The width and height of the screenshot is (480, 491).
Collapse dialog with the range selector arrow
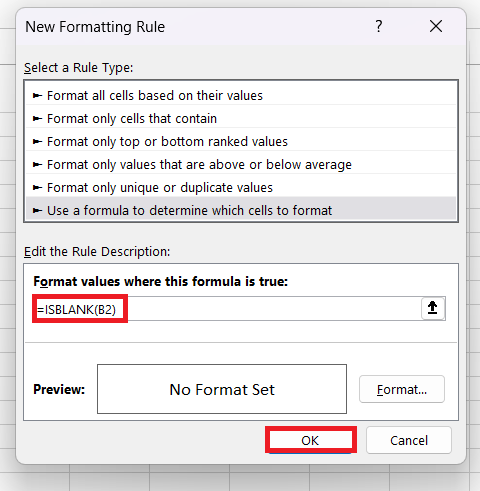[x=433, y=308]
